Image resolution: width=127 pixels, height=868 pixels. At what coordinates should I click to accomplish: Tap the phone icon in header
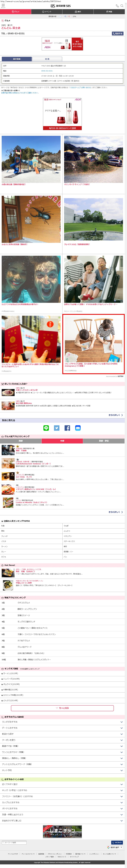tap(117, 6)
